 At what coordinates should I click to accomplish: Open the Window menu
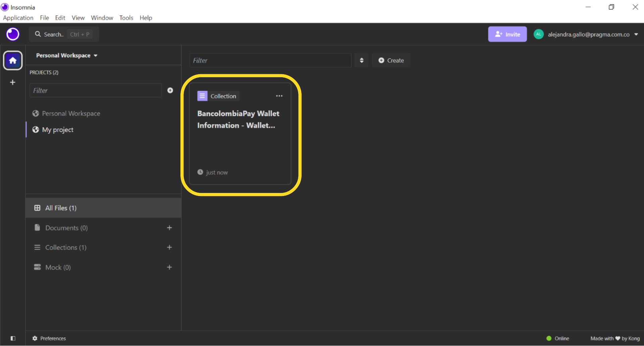click(102, 18)
